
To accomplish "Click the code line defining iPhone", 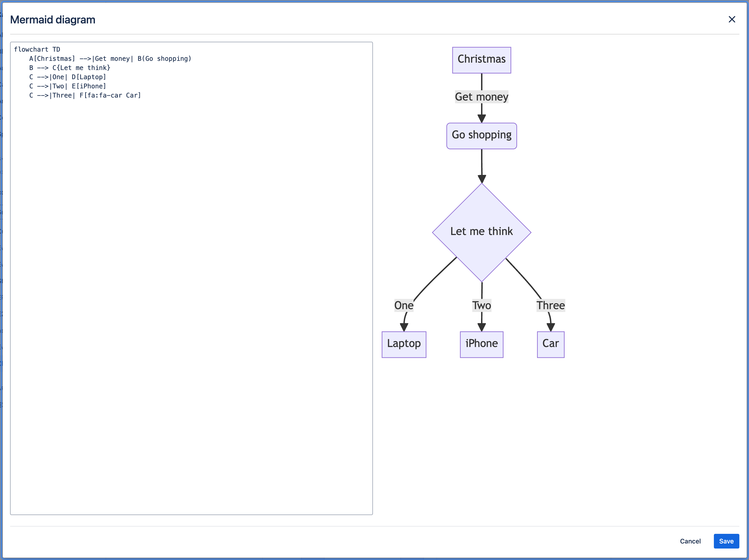I will click(68, 86).
